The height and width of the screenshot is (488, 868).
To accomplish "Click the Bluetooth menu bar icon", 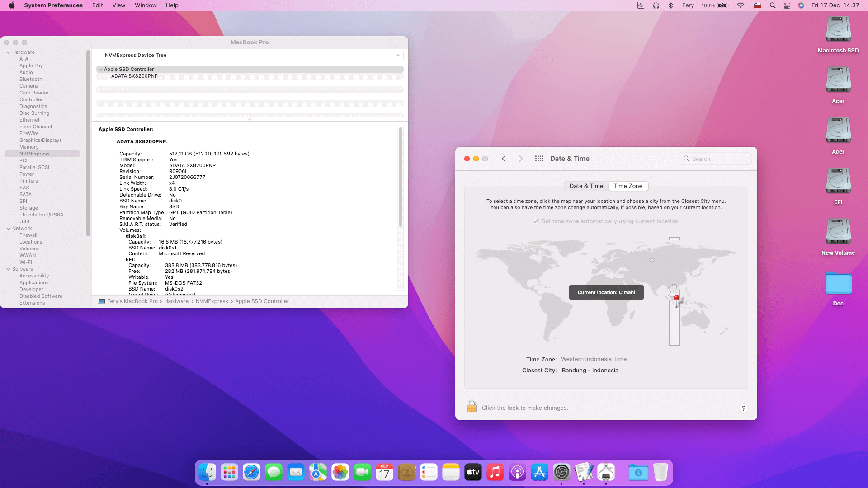I will 671,5.
